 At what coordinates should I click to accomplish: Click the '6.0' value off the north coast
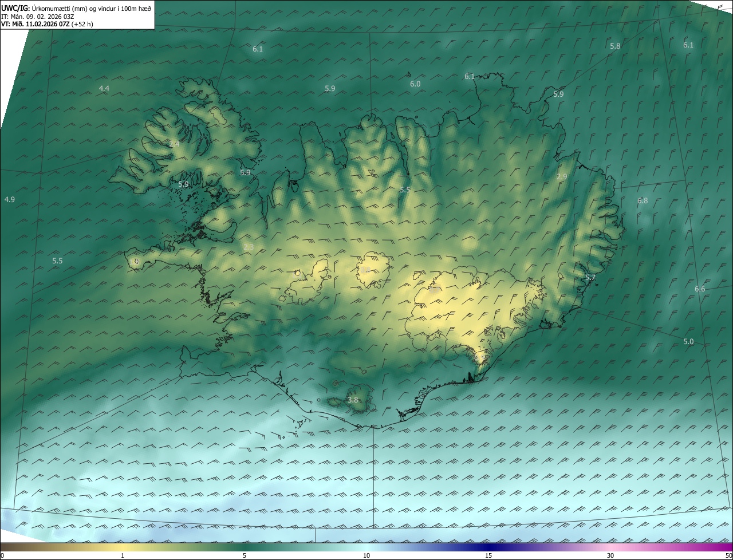(x=415, y=84)
